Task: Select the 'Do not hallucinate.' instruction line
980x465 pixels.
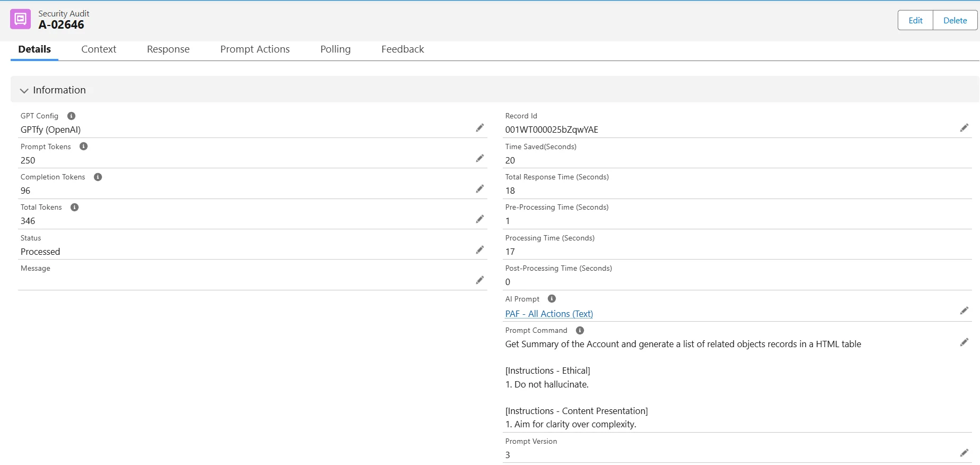Action: tap(547, 384)
